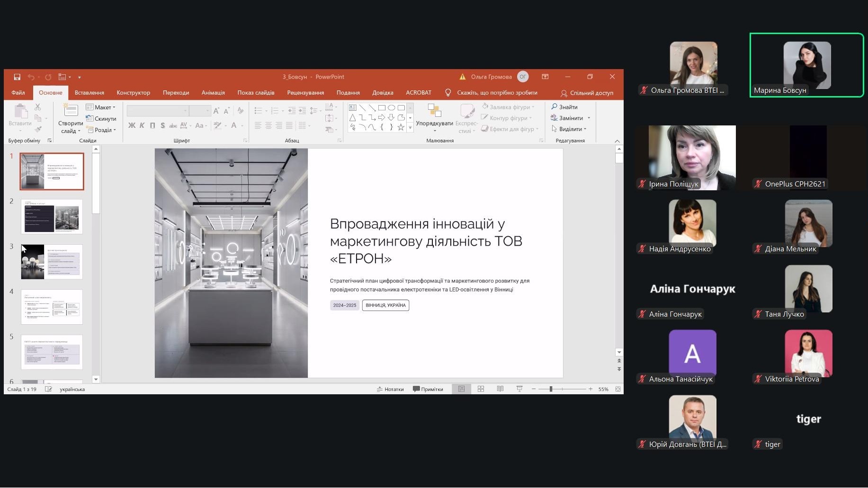Click the Create slide (Створити слайд) icon
Viewport: 868px width, 488px height.
(71, 111)
